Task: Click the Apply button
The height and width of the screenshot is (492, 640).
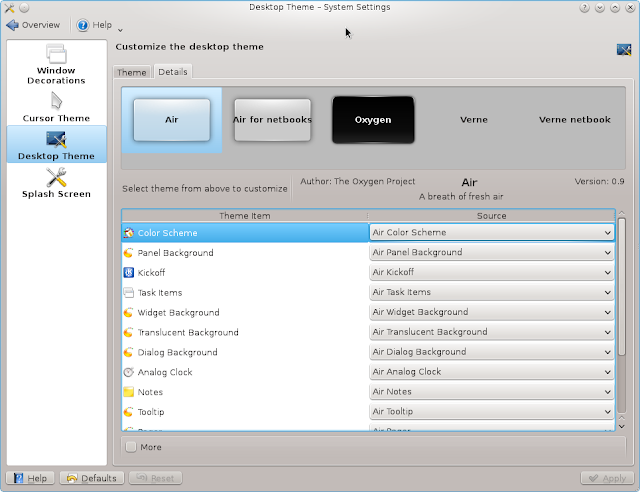Action: 607,478
